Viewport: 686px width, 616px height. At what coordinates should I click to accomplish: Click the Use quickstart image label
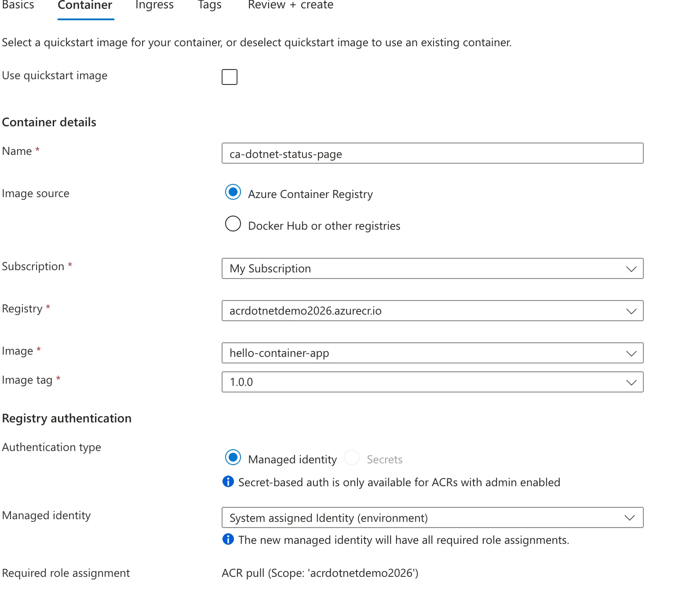(x=55, y=76)
